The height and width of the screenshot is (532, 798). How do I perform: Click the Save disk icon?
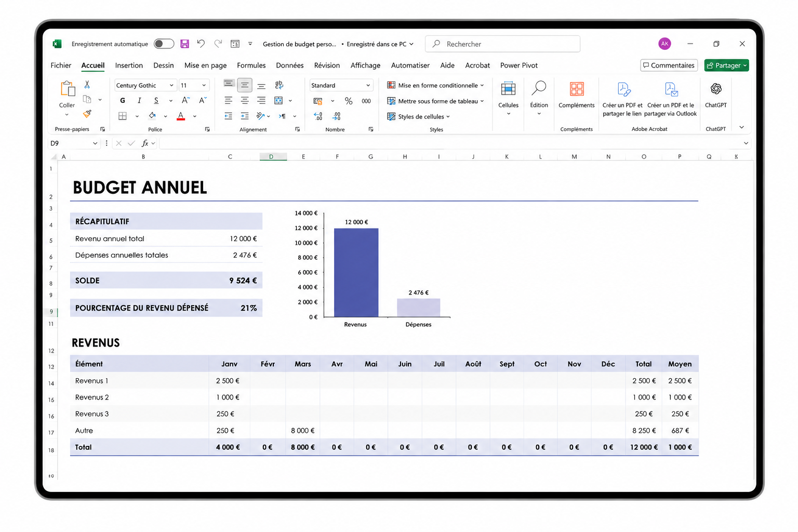(184, 44)
